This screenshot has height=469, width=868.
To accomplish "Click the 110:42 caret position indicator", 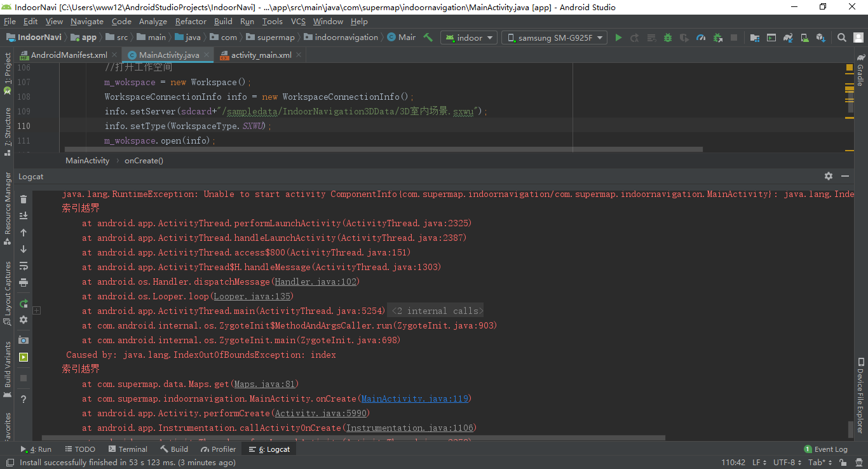I will point(733,463).
